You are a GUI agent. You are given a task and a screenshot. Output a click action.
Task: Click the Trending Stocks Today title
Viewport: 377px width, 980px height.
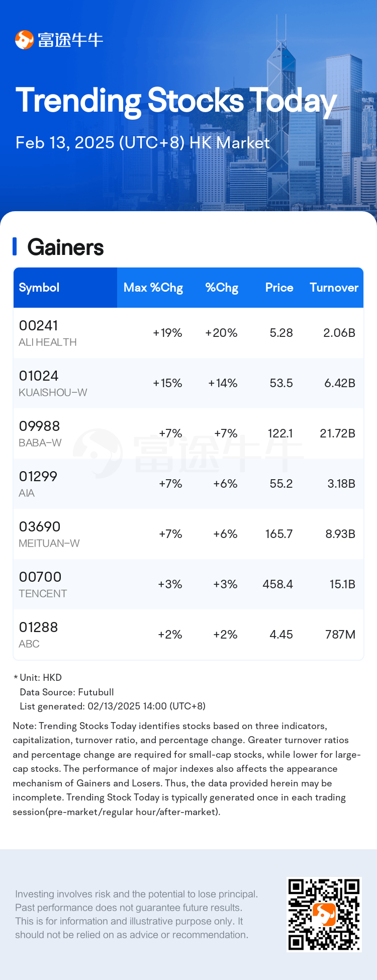point(176,101)
